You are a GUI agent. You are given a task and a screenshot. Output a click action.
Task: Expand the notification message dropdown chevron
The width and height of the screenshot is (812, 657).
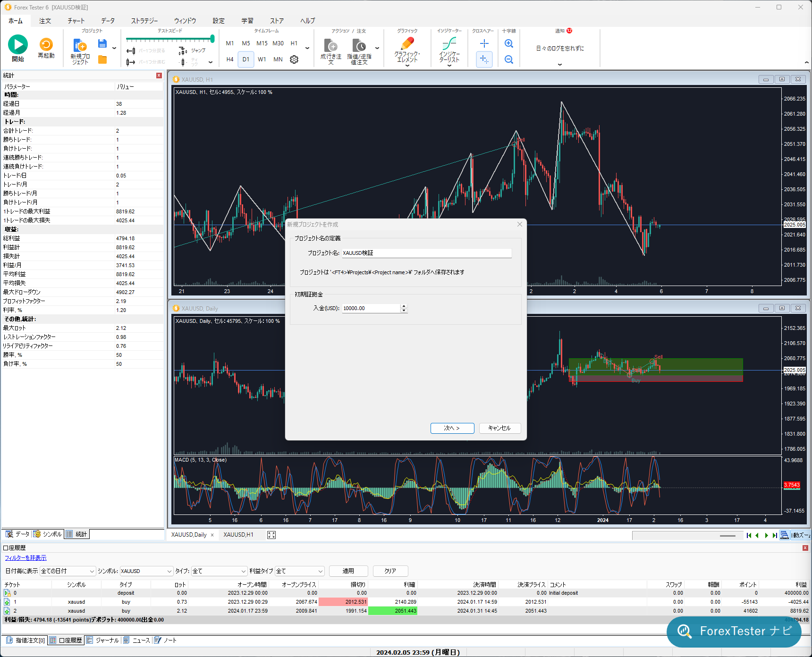(560, 65)
